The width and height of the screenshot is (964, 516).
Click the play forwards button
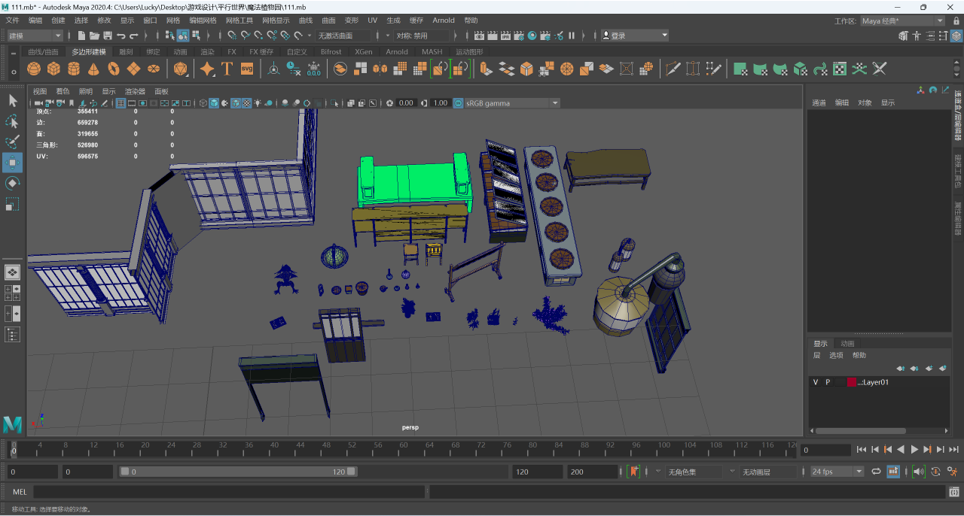[914, 450]
